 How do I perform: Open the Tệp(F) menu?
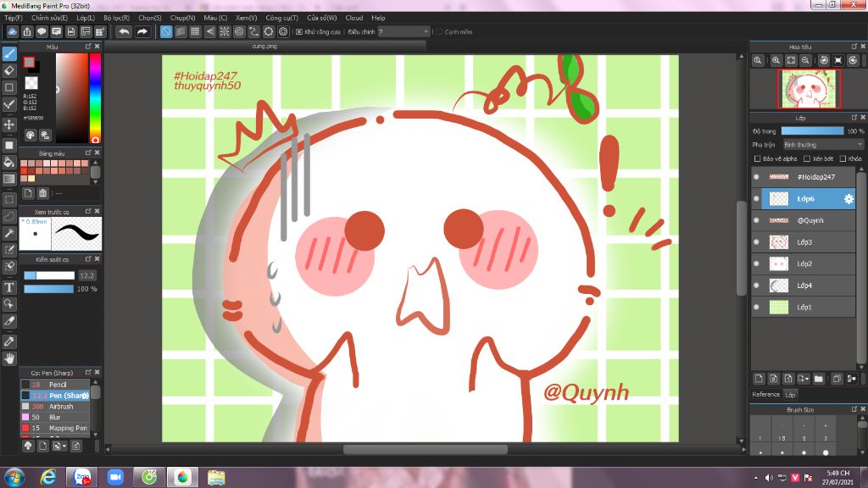(x=14, y=18)
